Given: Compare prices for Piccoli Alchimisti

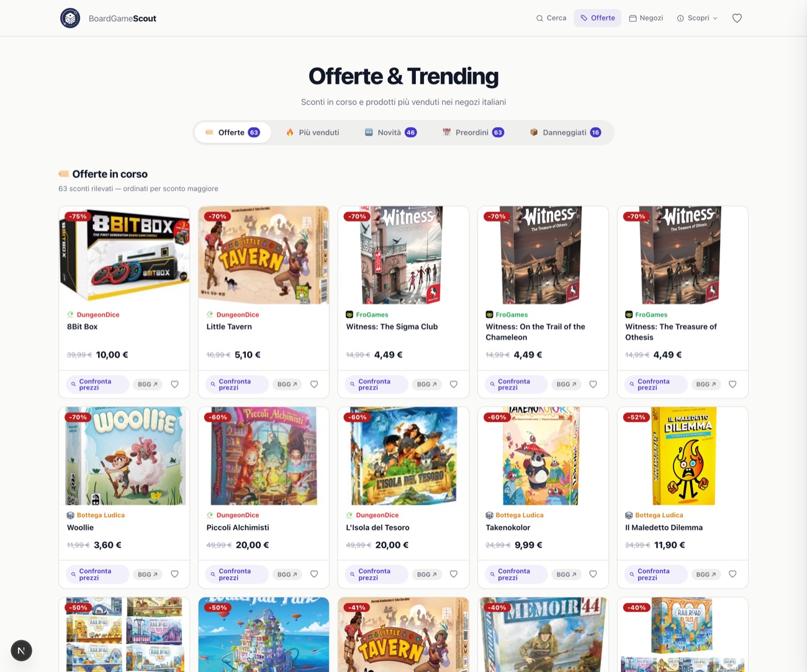Looking at the screenshot, I should pos(236,574).
